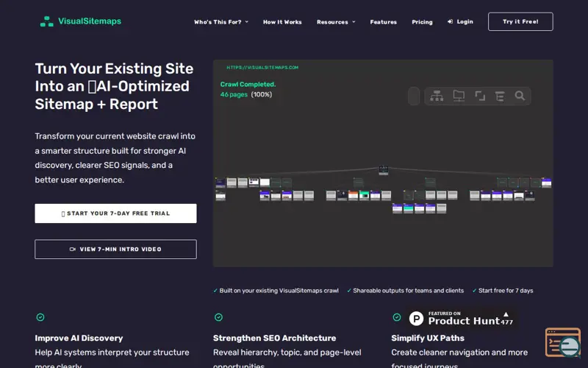
Task: Click the Login link
Action: (460, 22)
